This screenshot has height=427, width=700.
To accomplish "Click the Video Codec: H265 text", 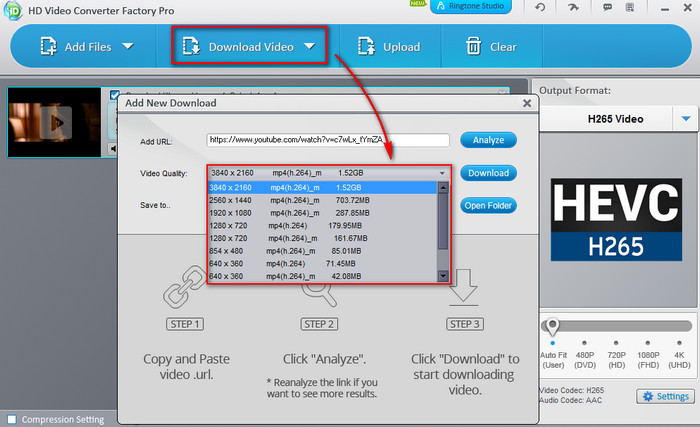I will point(571,390).
